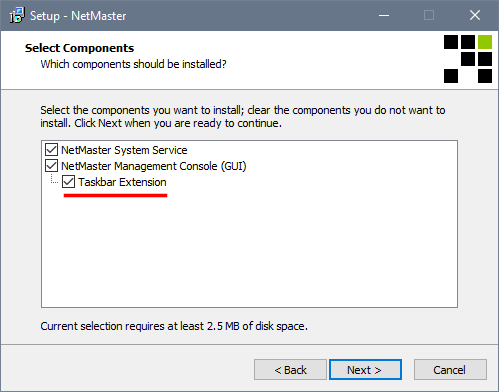Toggle the Taskbar Extension checkbox

68,182
